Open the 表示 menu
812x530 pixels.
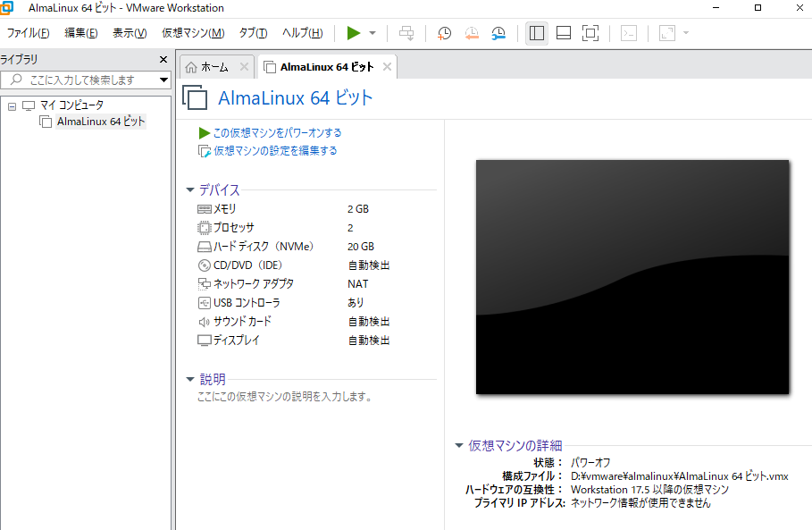(x=130, y=33)
